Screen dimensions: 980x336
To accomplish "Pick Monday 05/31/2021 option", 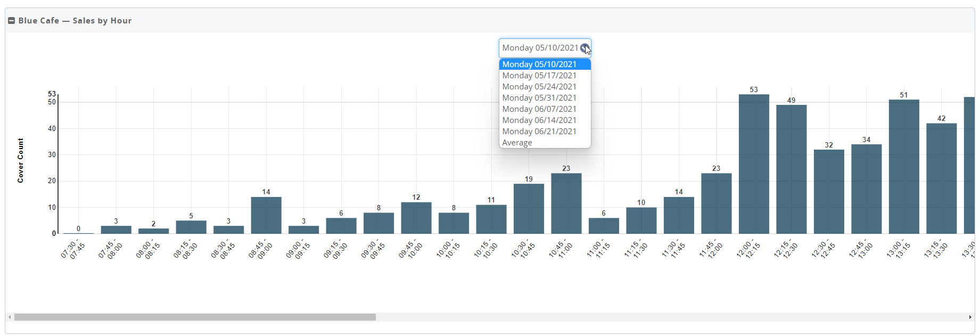I will tap(539, 98).
